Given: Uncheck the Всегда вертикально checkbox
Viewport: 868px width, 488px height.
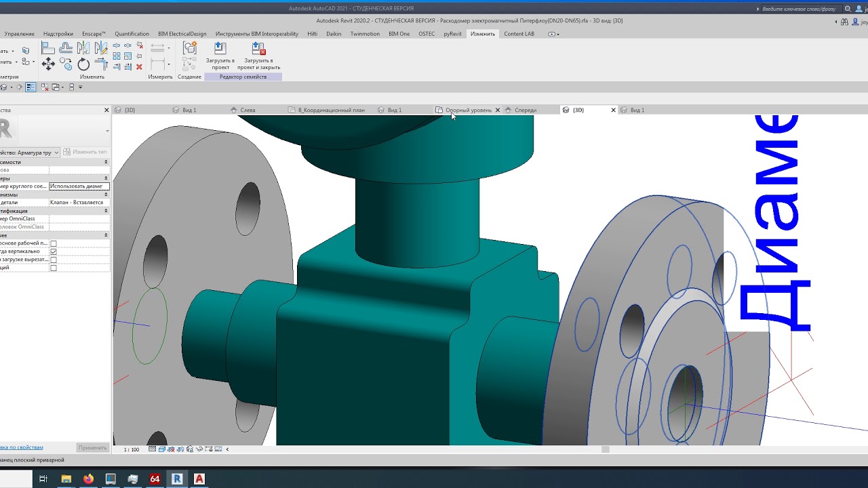Looking at the screenshot, I should click(x=54, y=251).
